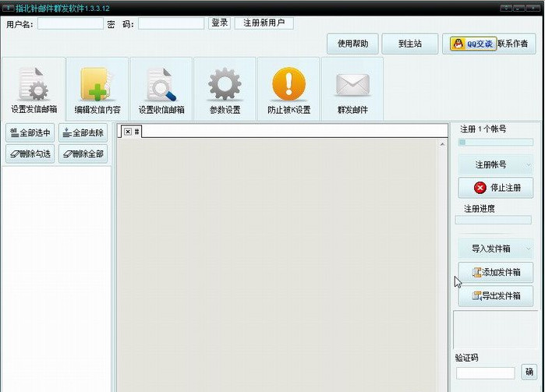Click 全部选中 select all button
Screen dimensions: 545x392
coord(30,132)
